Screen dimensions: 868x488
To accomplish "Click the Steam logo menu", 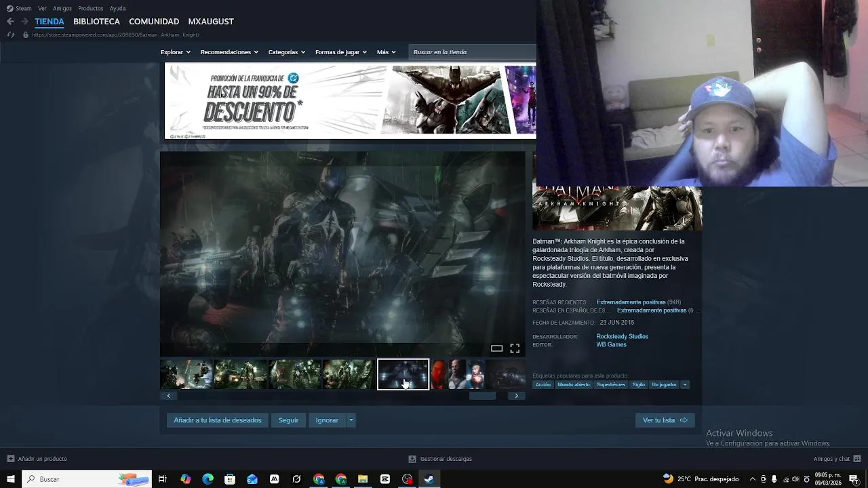I will [19, 8].
